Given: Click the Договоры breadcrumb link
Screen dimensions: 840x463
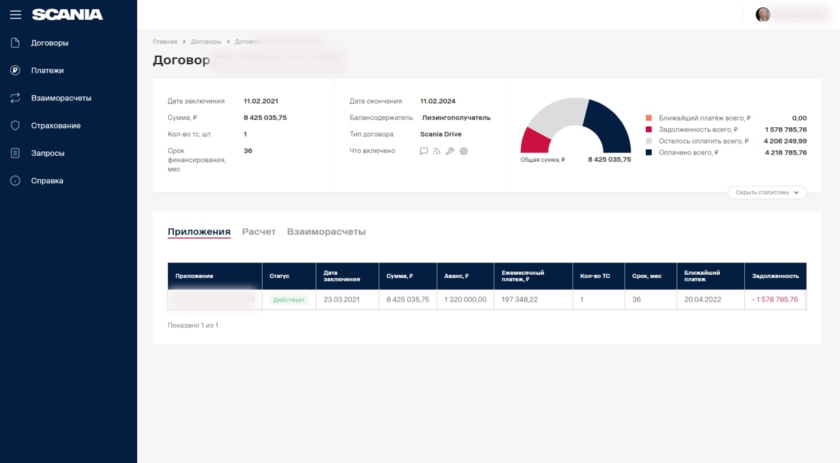Looking at the screenshot, I should coord(206,42).
